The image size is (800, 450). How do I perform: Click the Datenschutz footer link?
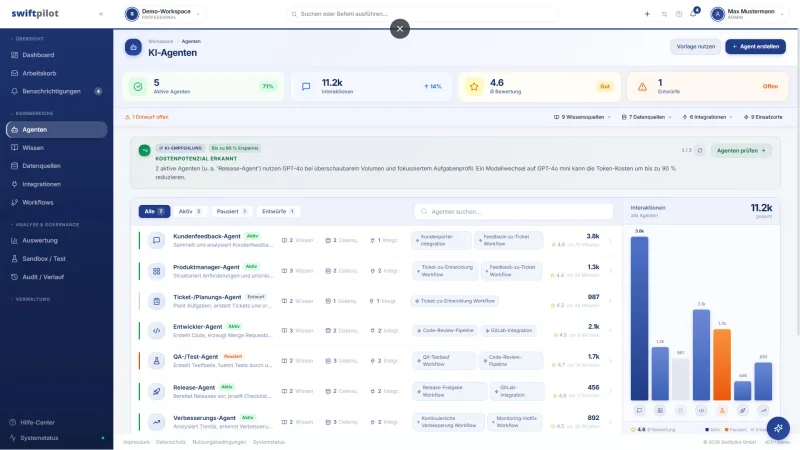(x=170, y=442)
